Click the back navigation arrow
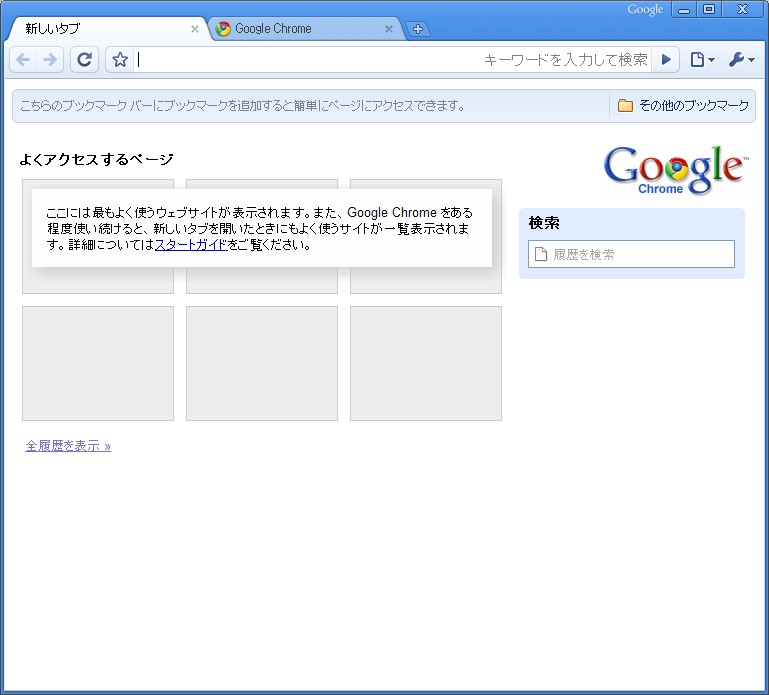The image size is (769, 695). pyautogui.click(x=23, y=60)
